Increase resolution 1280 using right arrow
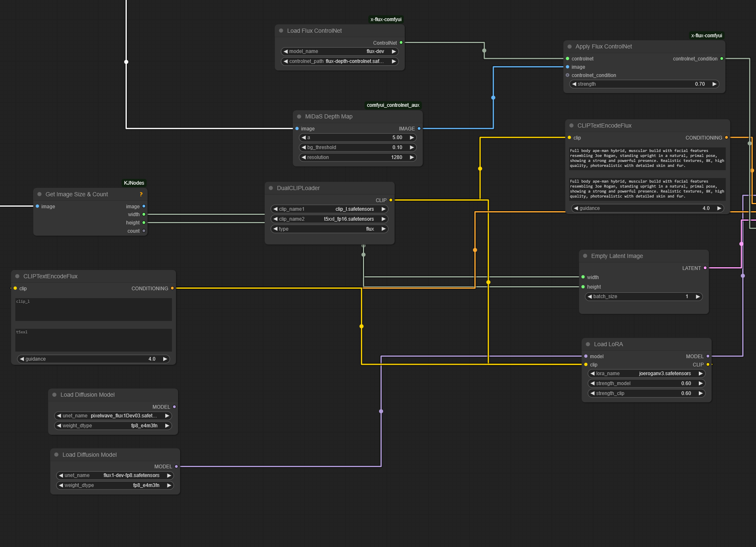Viewport: 756px width, 547px height. tap(412, 157)
